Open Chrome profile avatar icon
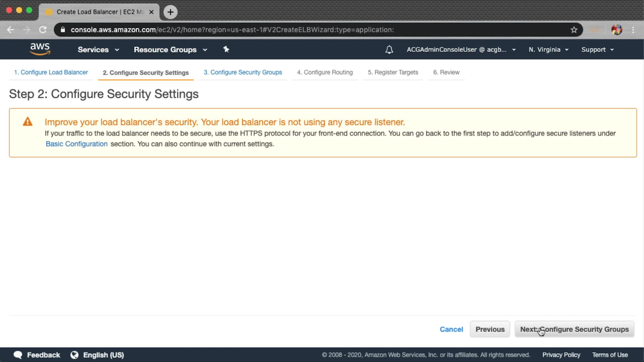 (x=616, y=30)
